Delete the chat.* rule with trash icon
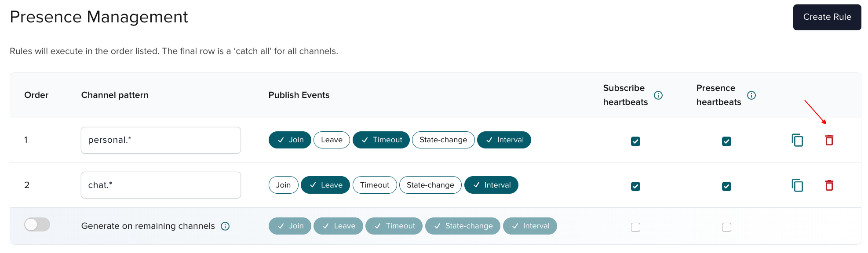Screen dimensions: 868x253 [829, 185]
